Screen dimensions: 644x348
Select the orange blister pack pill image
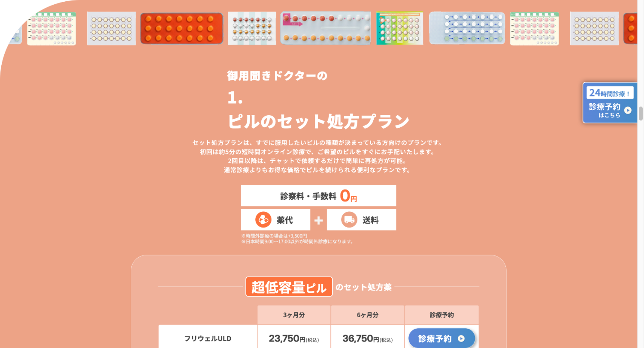click(182, 28)
